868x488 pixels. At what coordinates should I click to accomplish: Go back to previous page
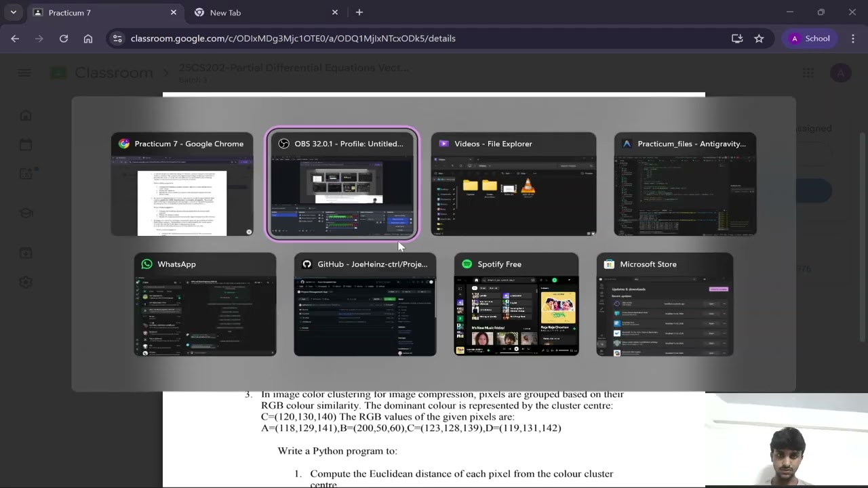15,39
